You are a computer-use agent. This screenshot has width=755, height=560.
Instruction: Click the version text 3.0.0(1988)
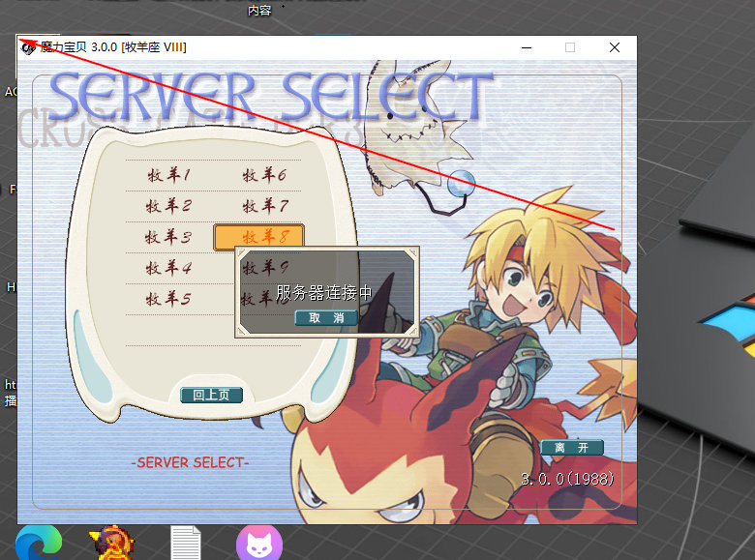point(567,479)
